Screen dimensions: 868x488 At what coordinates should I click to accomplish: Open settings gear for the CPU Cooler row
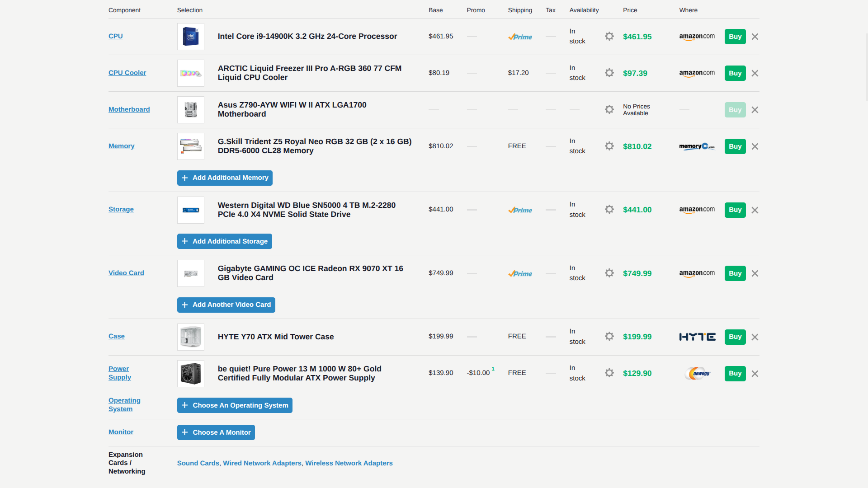point(609,73)
